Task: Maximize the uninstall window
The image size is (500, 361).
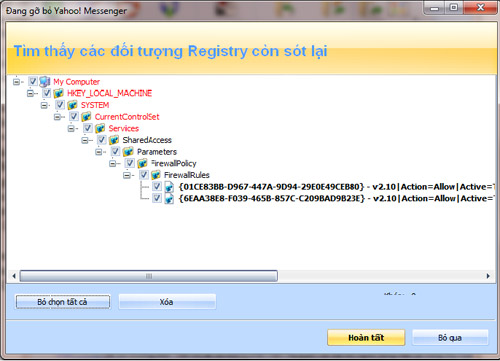Action: (453, 8)
